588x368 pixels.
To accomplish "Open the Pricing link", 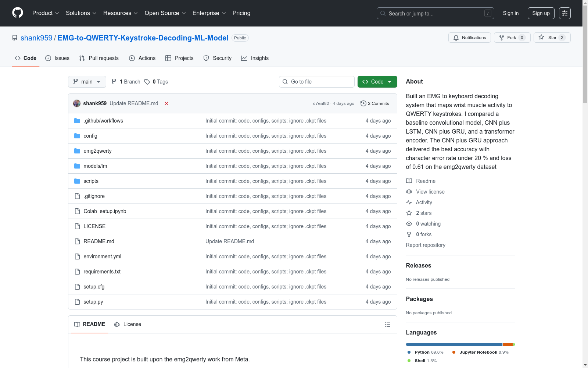I will [x=241, y=13].
